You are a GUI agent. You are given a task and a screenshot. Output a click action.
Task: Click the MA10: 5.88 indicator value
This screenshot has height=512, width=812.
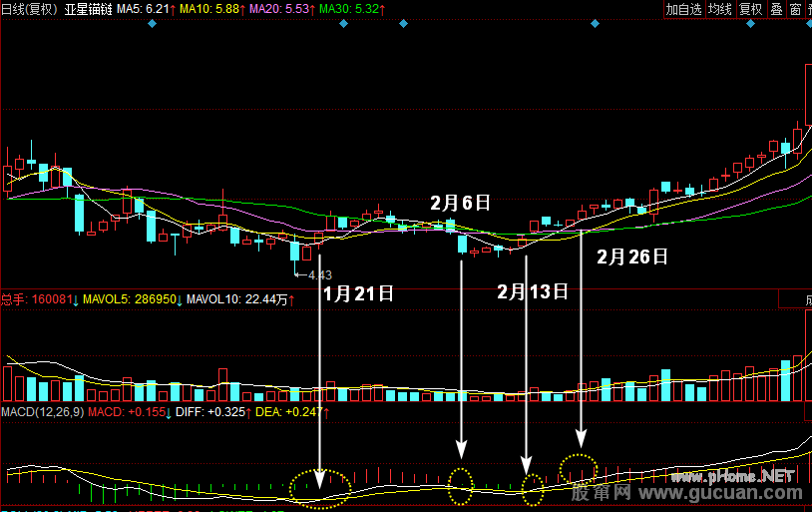[212, 9]
